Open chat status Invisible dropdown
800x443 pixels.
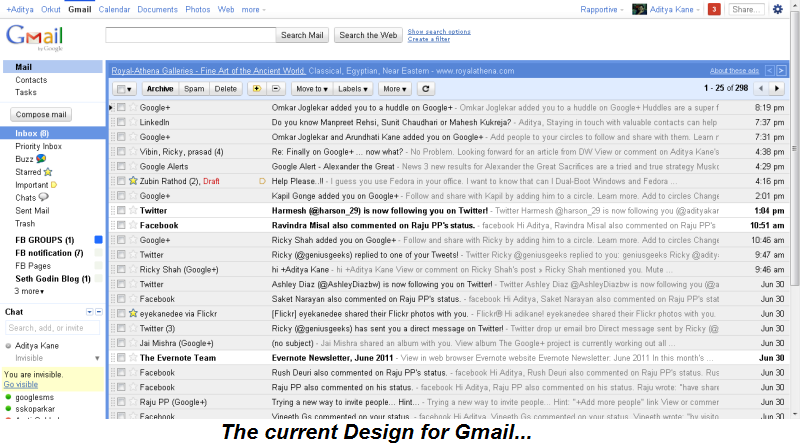click(x=97, y=358)
